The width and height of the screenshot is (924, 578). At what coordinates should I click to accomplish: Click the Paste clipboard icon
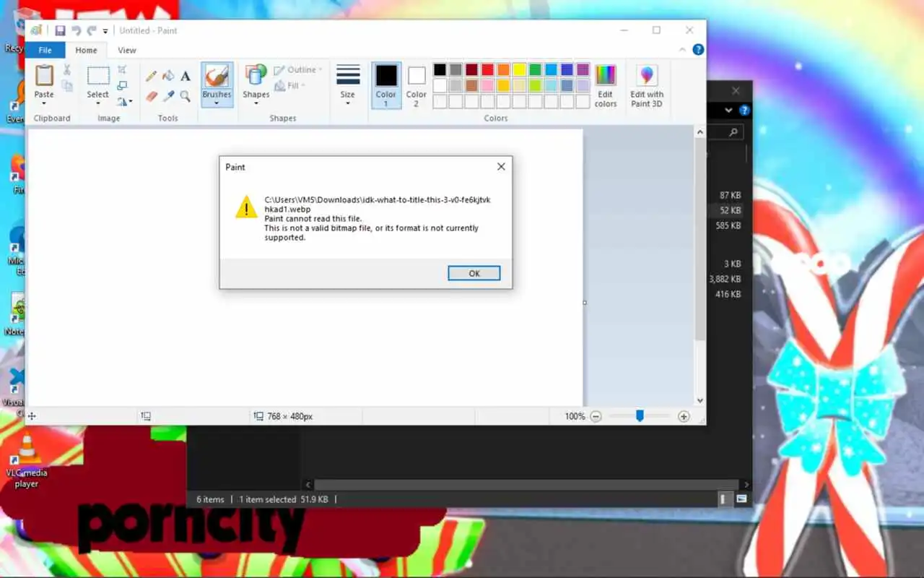pyautogui.click(x=44, y=76)
